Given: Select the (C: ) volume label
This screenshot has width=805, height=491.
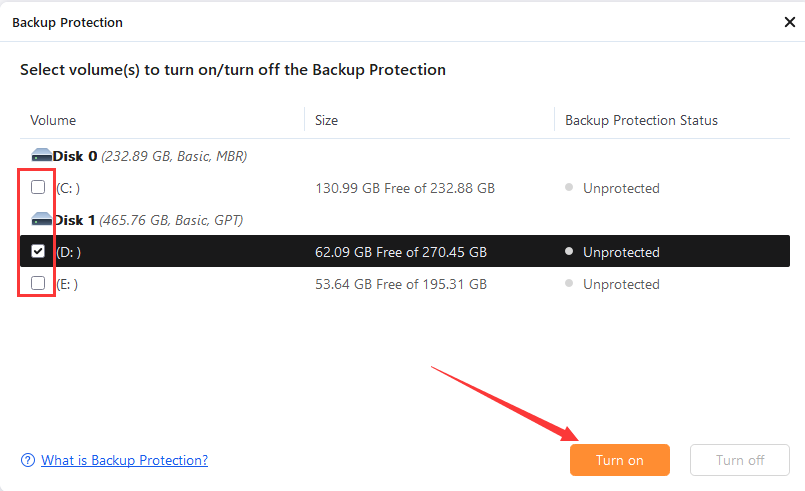Looking at the screenshot, I should tap(67, 188).
